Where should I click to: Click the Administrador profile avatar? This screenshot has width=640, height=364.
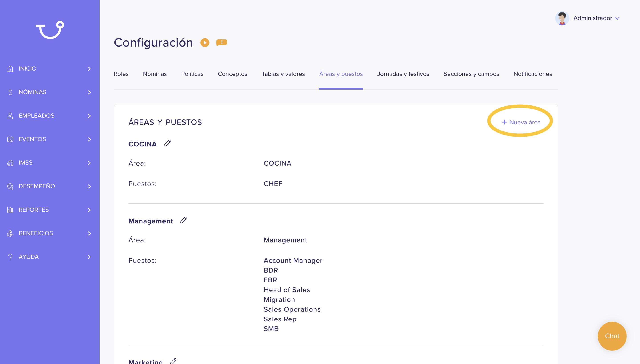562,18
